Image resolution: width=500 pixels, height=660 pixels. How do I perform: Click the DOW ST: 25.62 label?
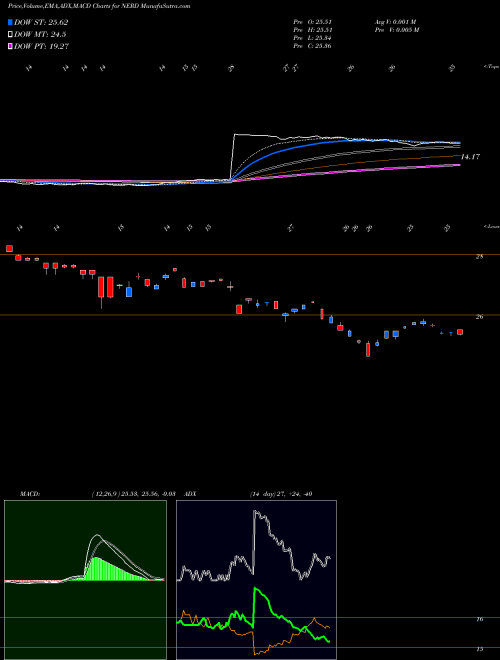pos(41,22)
